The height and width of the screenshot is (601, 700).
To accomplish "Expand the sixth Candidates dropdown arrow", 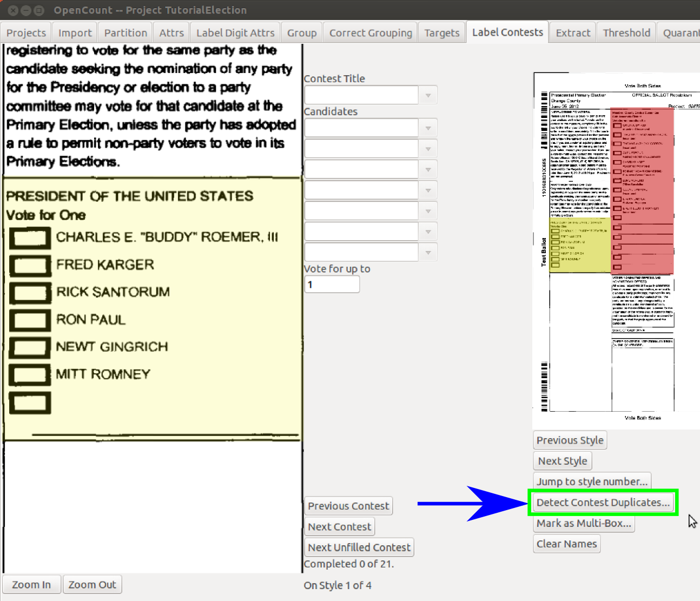I will pyautogui.click(x=428, y=232).
